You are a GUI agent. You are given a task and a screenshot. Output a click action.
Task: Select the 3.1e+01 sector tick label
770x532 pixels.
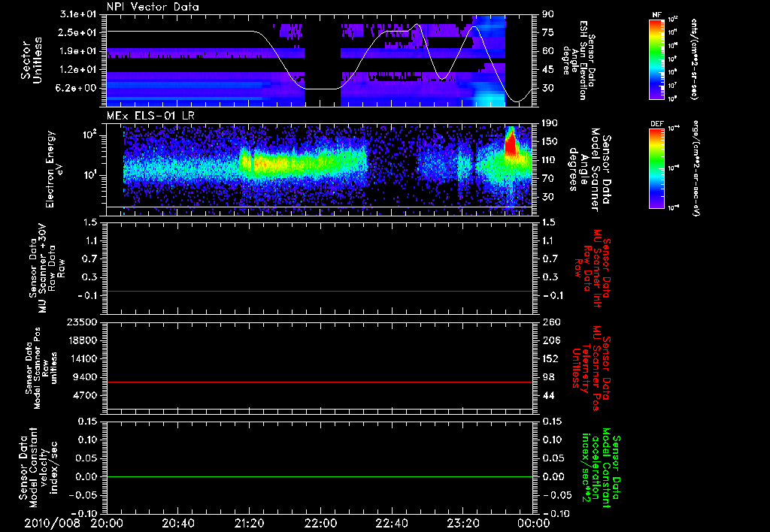(x=77, y=14)
